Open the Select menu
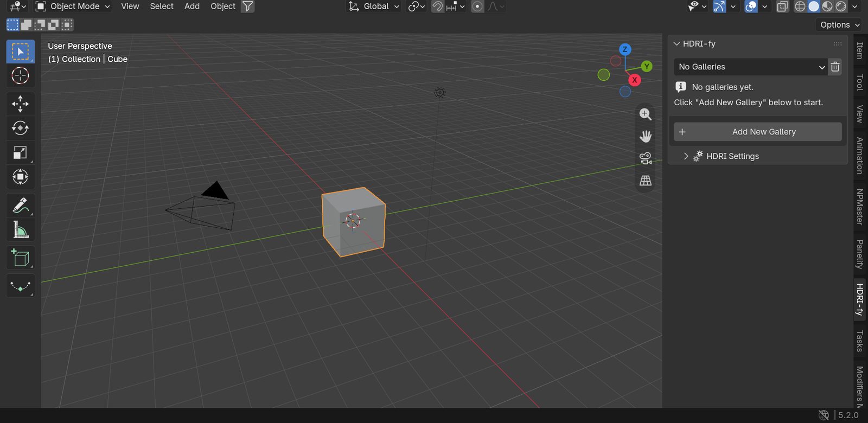 162,7
